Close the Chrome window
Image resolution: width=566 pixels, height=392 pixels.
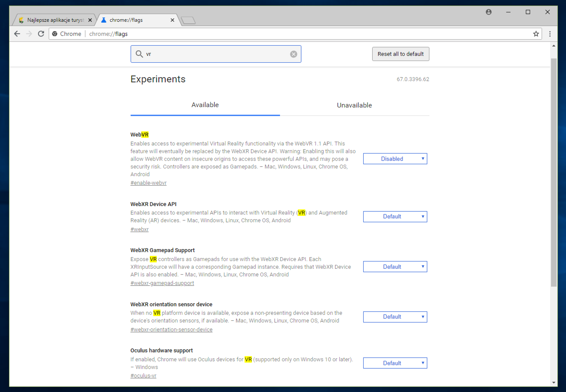coord(547,12)
